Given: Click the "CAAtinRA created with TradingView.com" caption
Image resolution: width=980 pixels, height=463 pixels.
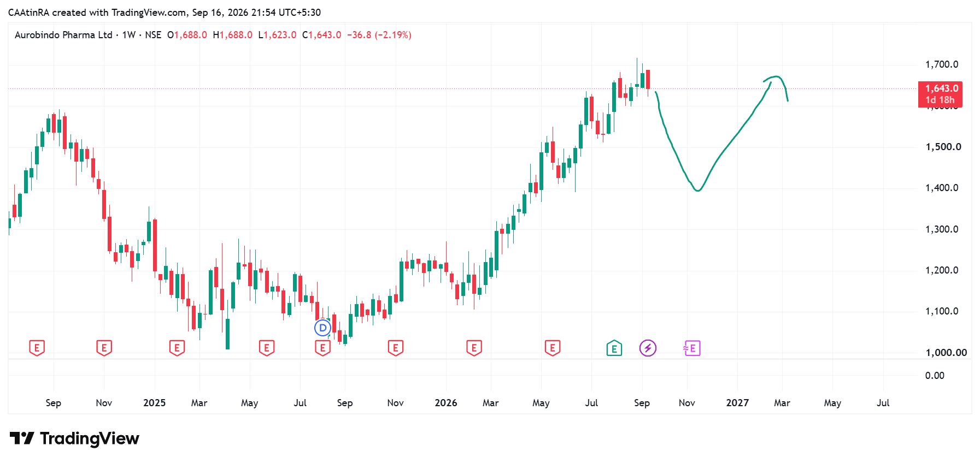Looking at the screenshot, I should click(x=97, y=12).
